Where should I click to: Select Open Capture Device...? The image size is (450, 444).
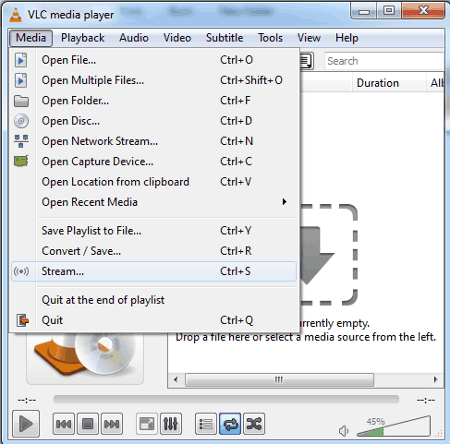coord(154,162)
